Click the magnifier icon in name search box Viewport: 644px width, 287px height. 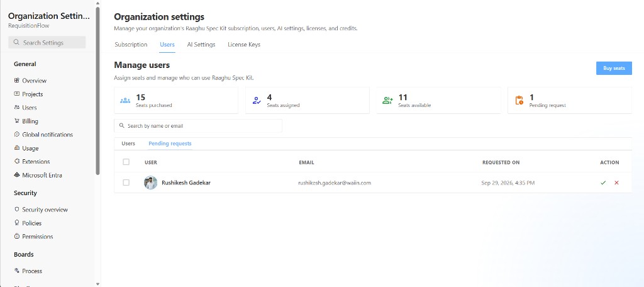pos(121,126)
